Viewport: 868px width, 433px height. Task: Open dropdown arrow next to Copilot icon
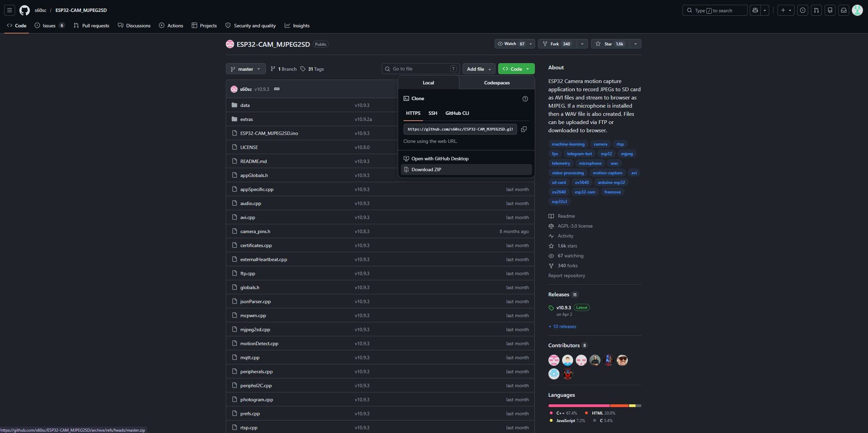tap(765, 10)
